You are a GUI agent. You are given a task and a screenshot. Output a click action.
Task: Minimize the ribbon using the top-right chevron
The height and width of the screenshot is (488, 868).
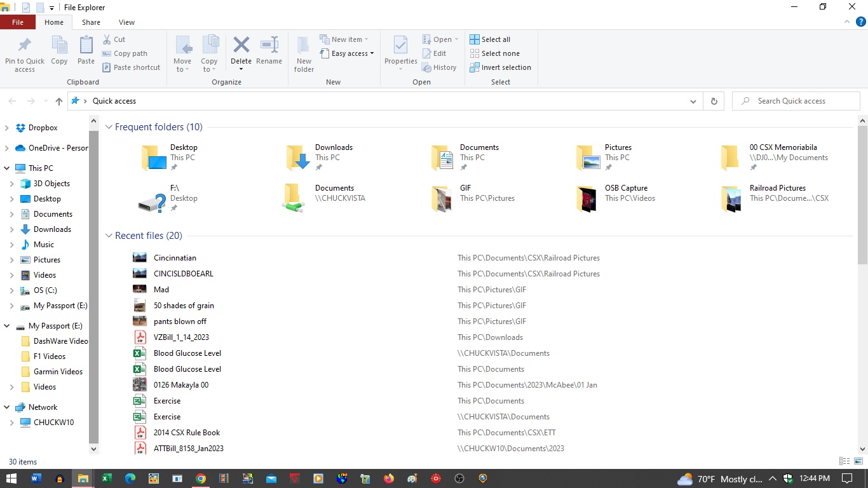tap(846, 22)
